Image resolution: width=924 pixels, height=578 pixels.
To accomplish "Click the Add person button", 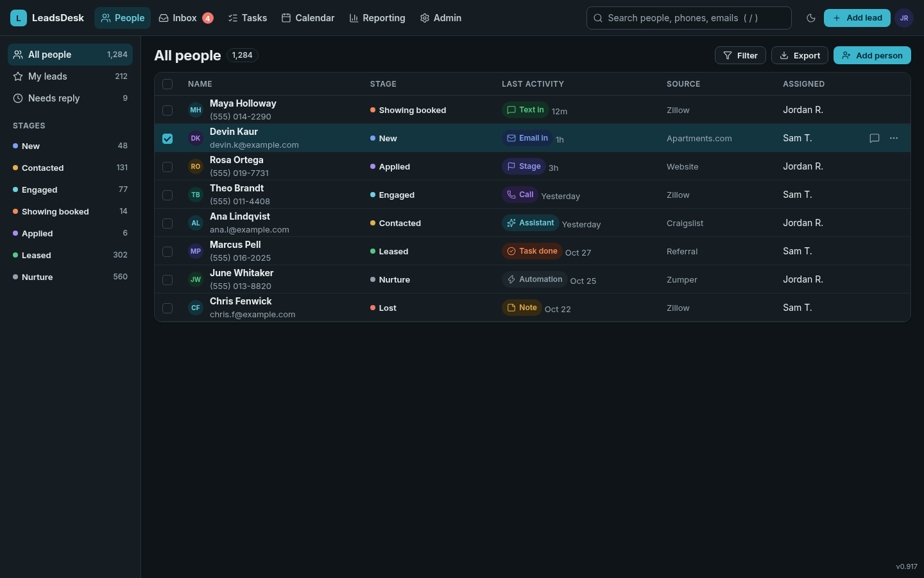I will (x=872, y=55).
